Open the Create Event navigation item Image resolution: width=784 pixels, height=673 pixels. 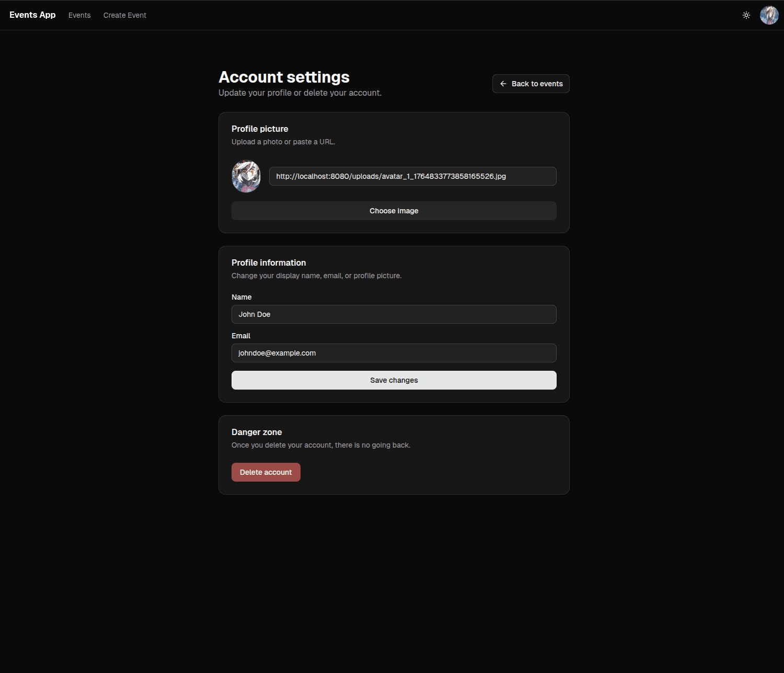[x=124, y=15]
